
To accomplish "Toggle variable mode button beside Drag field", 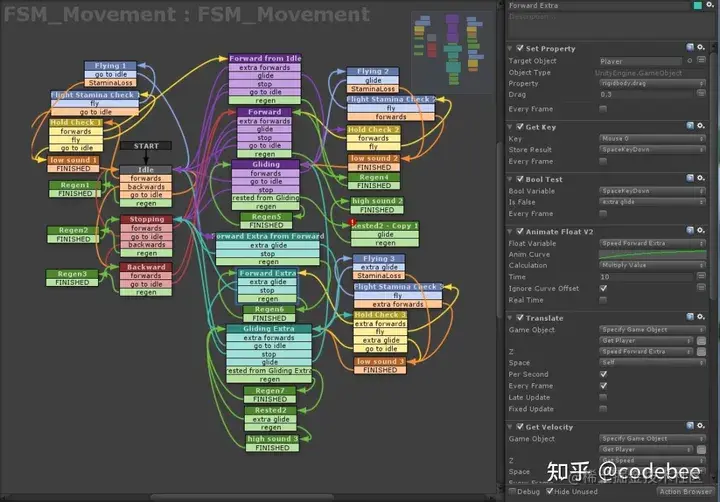I will click(701, 93).
